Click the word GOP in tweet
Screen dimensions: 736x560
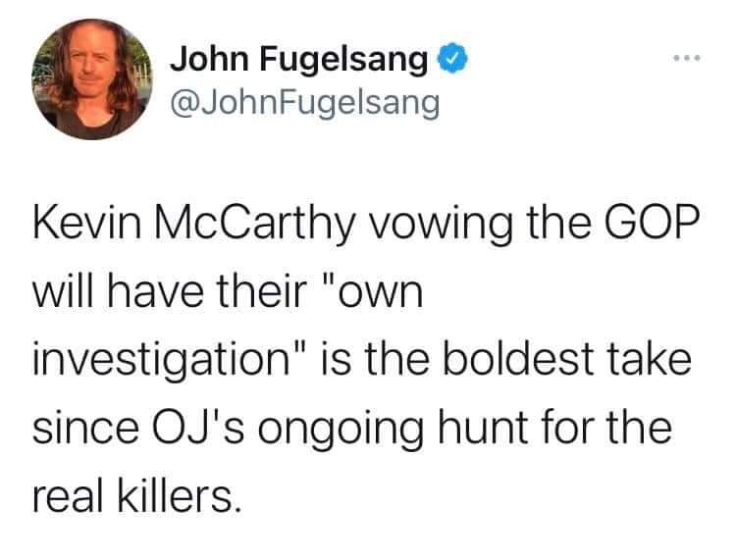652,223
